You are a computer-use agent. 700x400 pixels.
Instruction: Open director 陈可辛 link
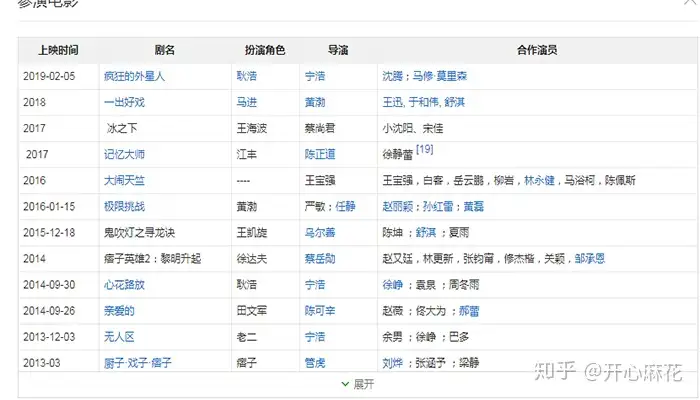pyautogui.click(x=320, y=311)
